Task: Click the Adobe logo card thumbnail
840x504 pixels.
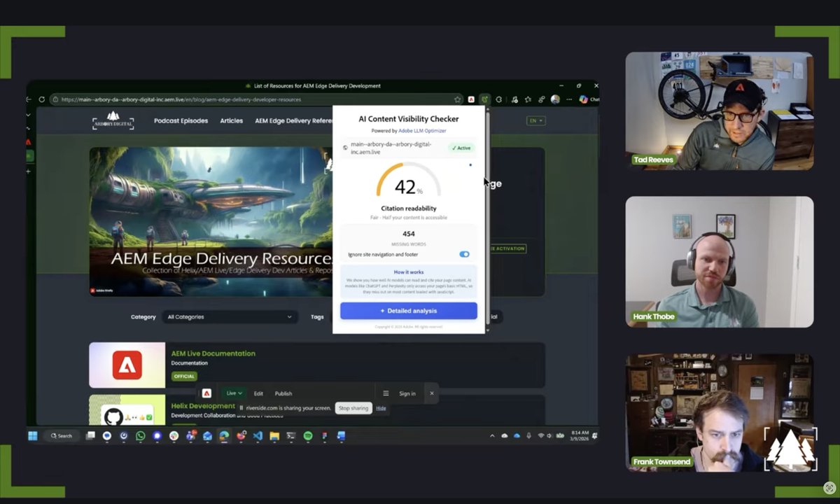Action: click(127, 365)
